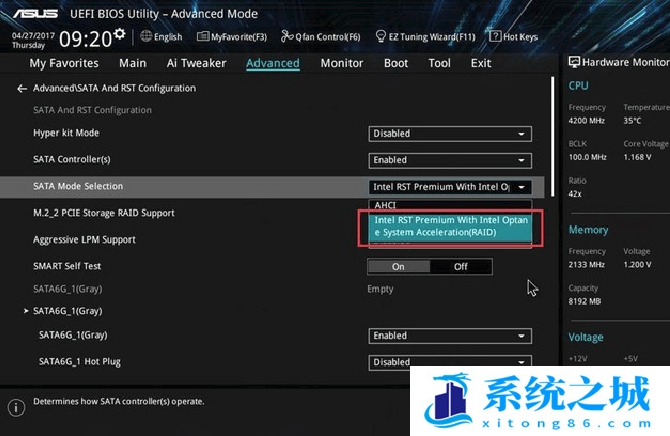Click the clock settings gear icon
Image resolution: width=670 pixels, height=436 pixels.
120,33
